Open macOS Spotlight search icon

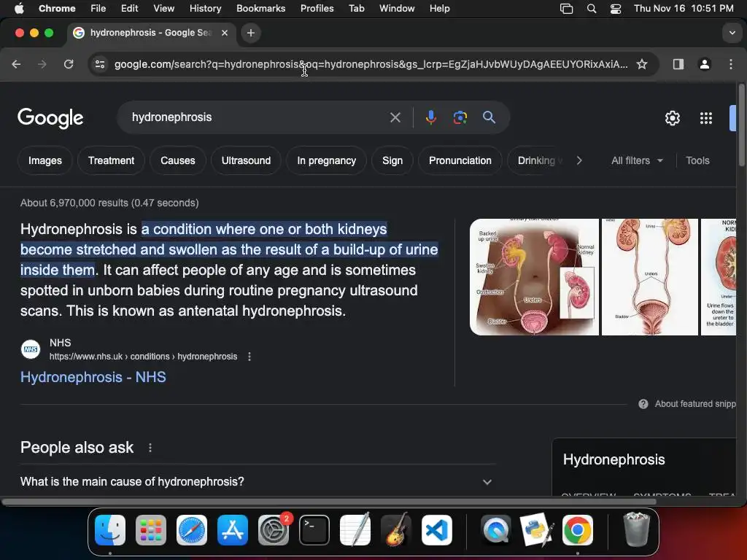tap(591, 9)
